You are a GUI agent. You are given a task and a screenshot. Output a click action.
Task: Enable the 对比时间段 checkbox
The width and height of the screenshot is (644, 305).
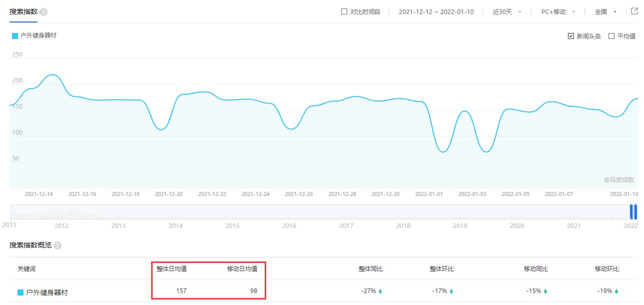[344, 11]
